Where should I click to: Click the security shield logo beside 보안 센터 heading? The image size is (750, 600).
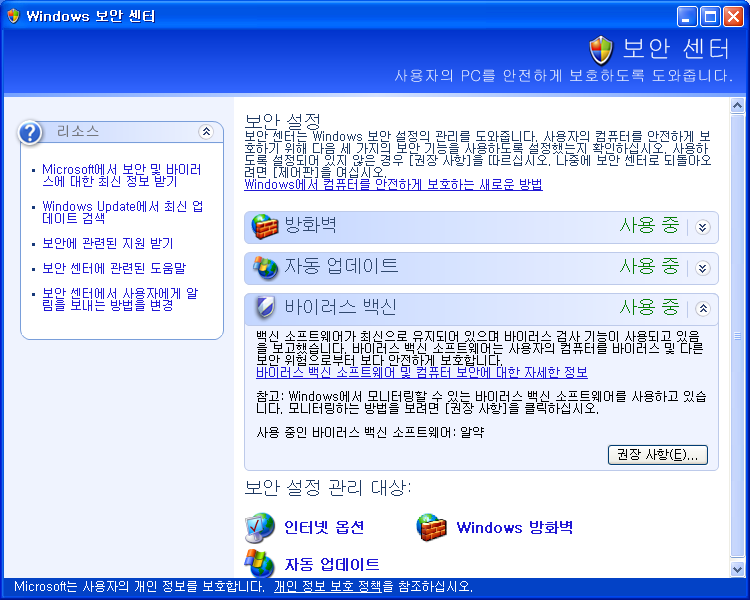pyautogui.click(x=601, y=50)
